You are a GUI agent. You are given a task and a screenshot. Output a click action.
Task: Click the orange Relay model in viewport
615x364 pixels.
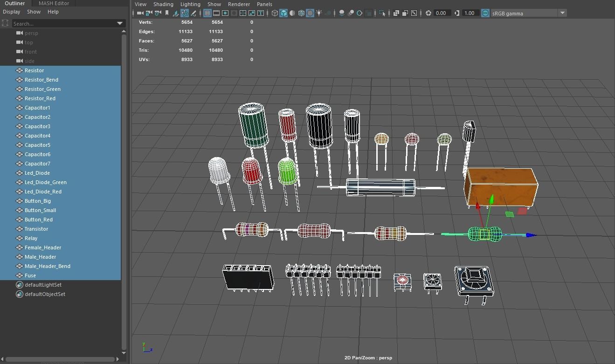coord(501,187)
